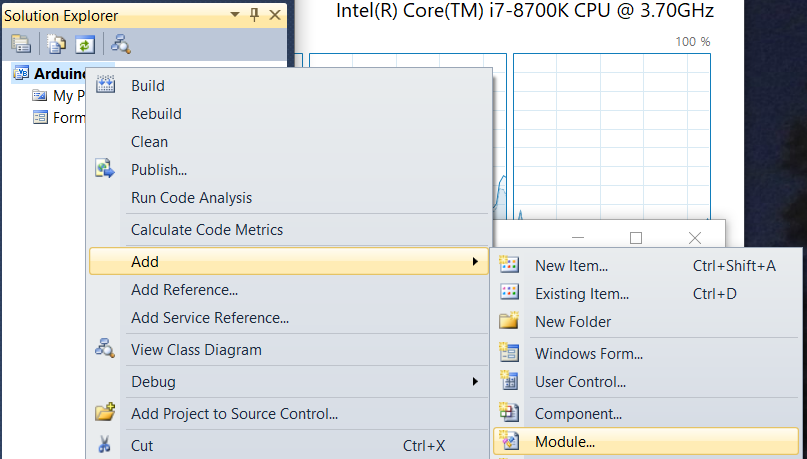Screen dimensions: 807x459
Task: Select the Arduino project node
Action: tap(49, 74)
